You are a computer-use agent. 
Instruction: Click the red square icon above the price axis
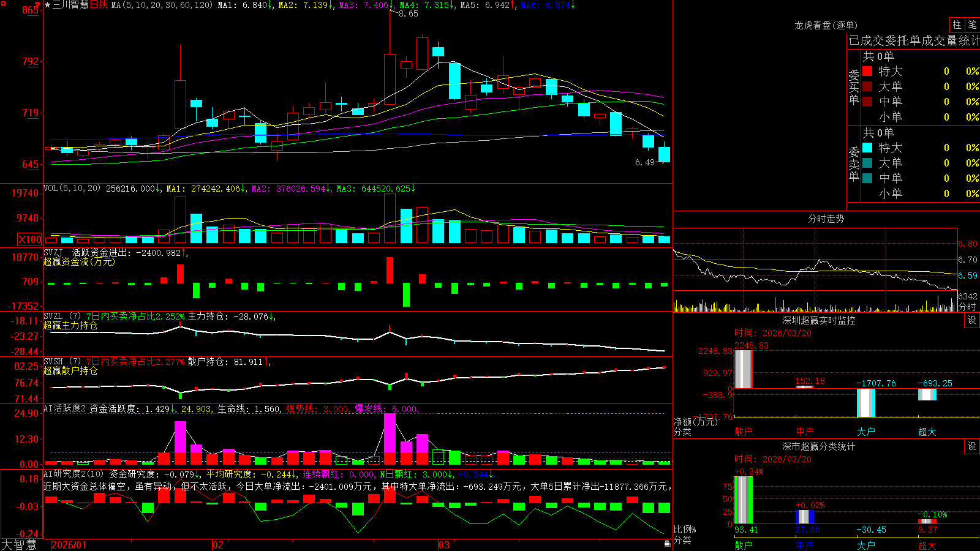4,4
